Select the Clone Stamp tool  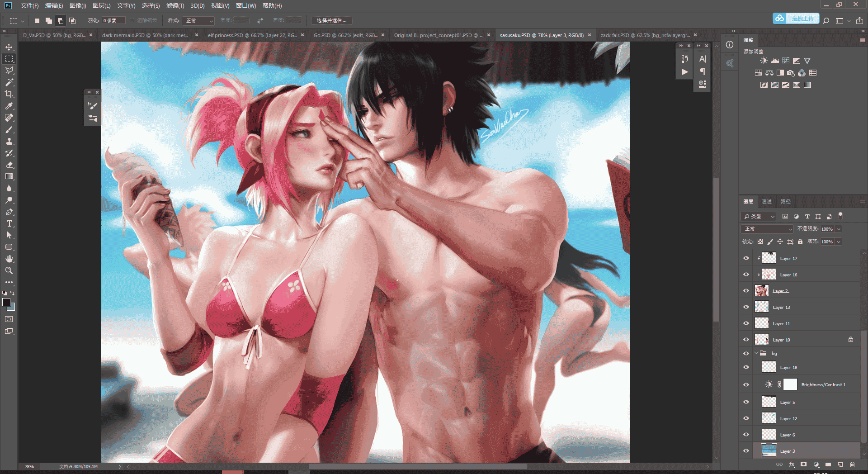(x=9, y=141)
